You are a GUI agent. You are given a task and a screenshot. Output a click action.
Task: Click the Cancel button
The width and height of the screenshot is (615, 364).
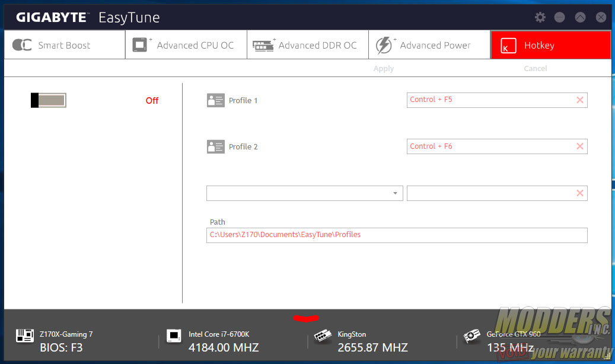536,69
